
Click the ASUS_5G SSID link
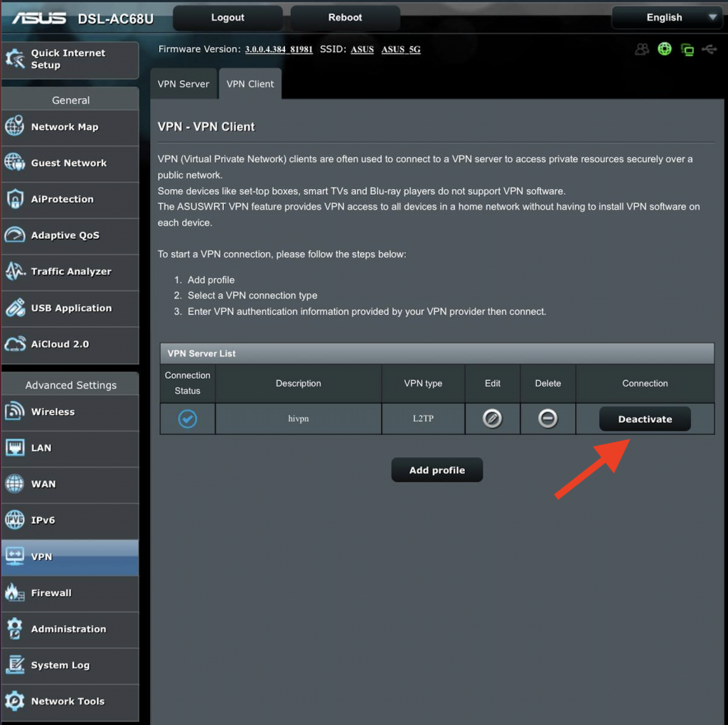[401, 50]
